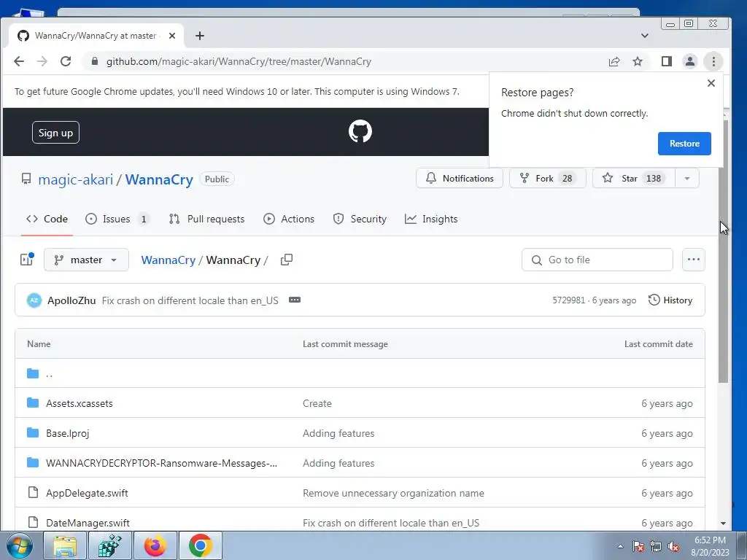Viewport: 747px width, 560px height.
Task: Open the Windows Start menu
Action: (x=20, y=545)
